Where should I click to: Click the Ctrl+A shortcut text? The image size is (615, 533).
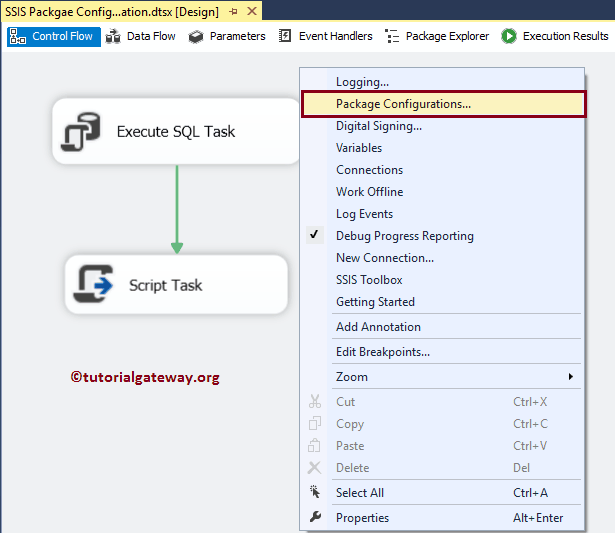coord(530,493)
